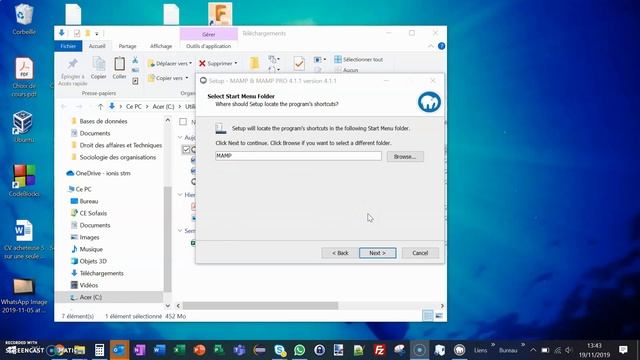Click the Nouveau dossier folder icon

tap(254, 63)
